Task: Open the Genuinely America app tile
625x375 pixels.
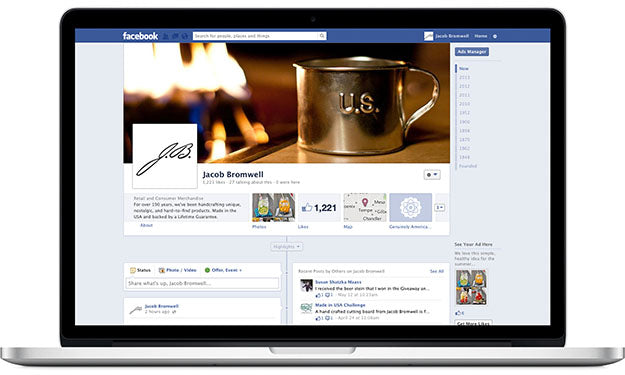Action: 411,207
